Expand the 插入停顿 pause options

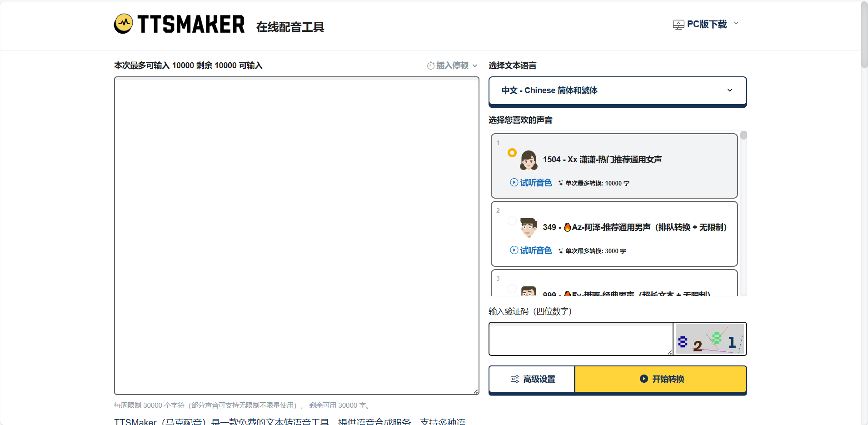[x=475, y=66]
